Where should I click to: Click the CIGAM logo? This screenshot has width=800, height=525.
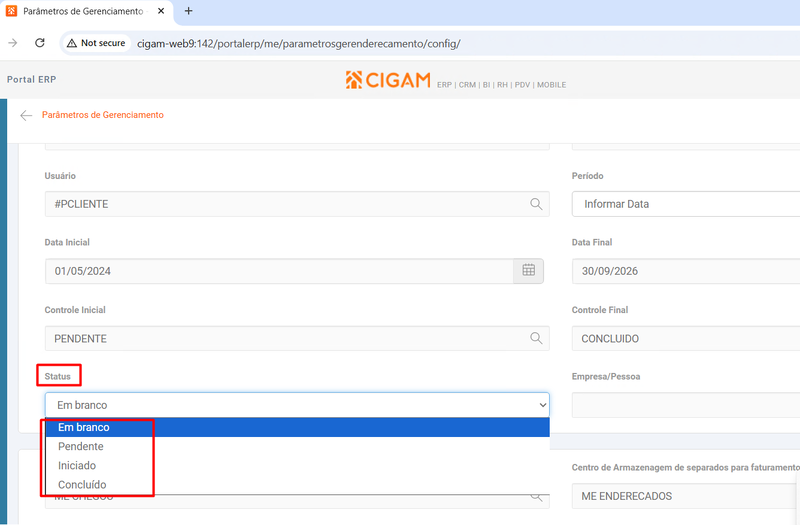click(x=388, y=80)
